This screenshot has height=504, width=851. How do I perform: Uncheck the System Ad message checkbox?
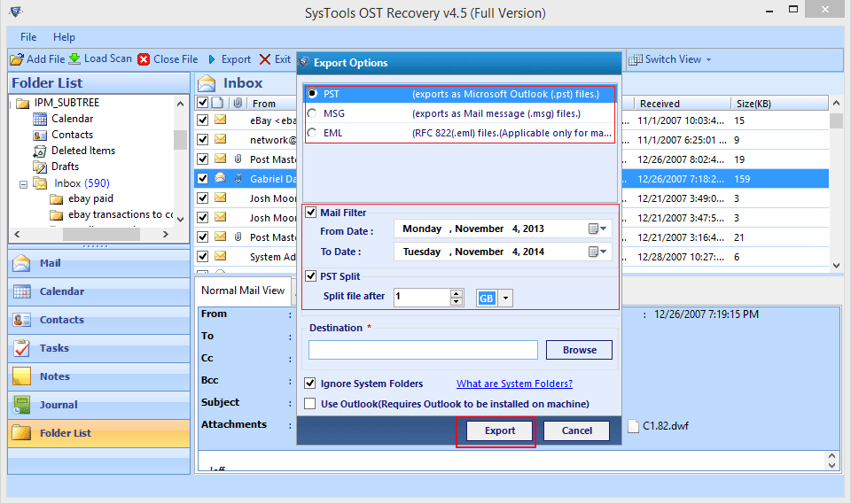(202, 256)
